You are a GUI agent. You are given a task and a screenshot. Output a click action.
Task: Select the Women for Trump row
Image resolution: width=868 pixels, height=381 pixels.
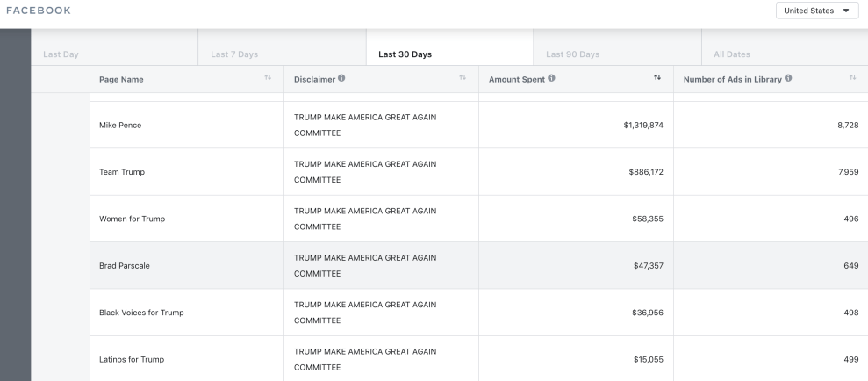(x=132, y=219)
